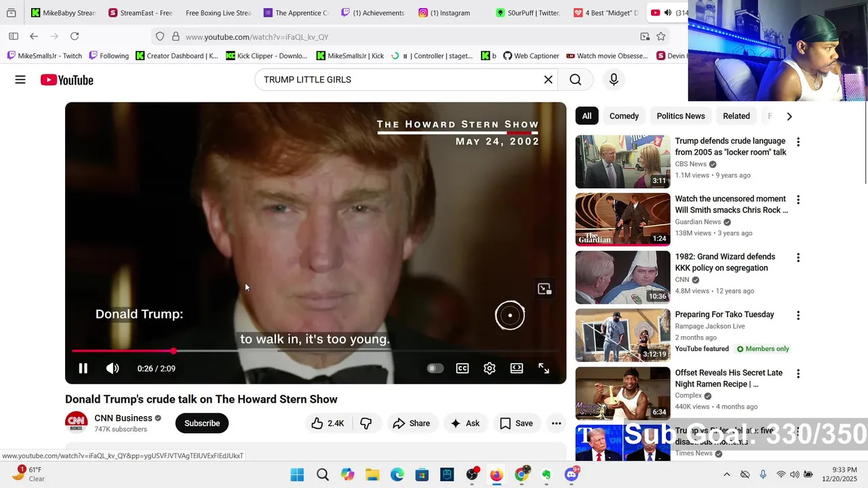868x488 pixels.
Task: Save the video to a playlist
Action: pos(517,423)
